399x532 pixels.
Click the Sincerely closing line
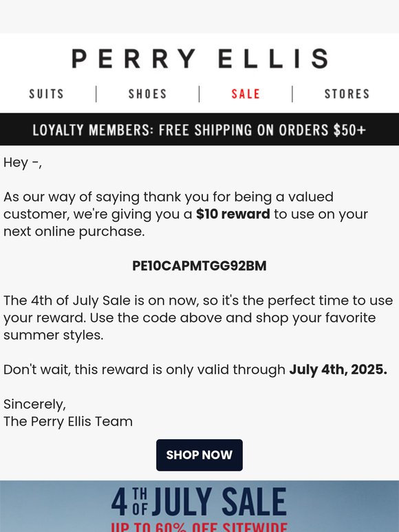pos(34,404)
